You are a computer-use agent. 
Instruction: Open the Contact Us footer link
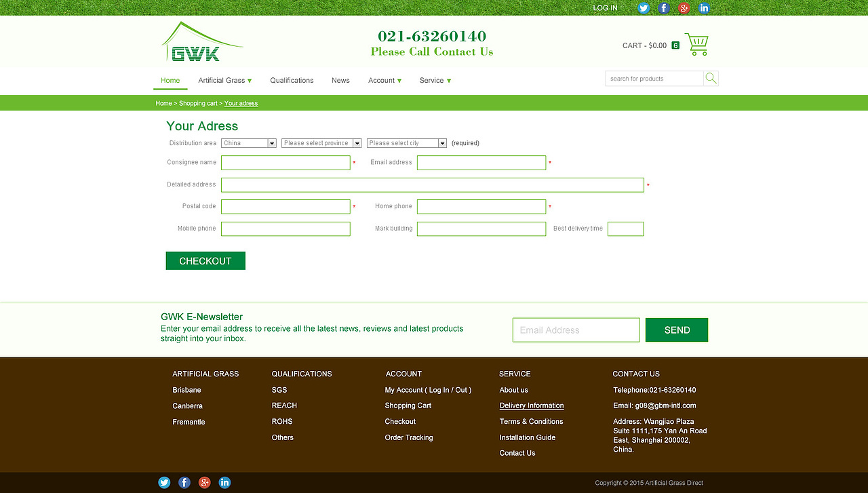[x=517, y=453]
